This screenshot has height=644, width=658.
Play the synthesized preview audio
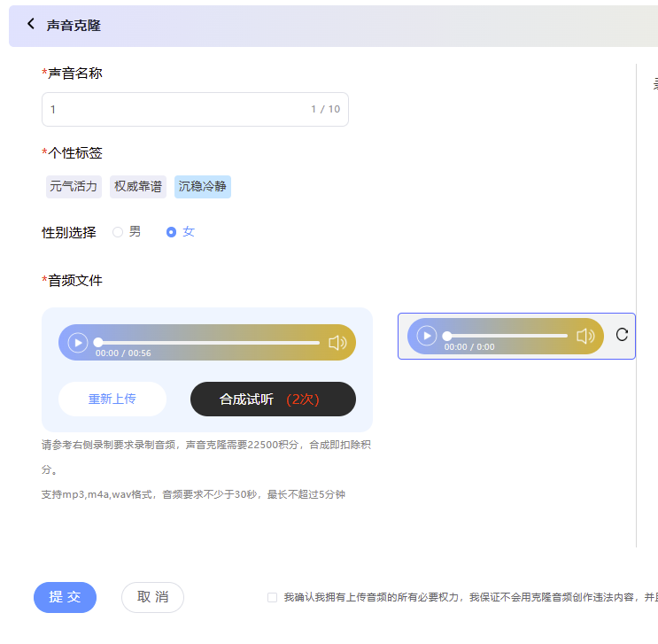pos(427,336)
